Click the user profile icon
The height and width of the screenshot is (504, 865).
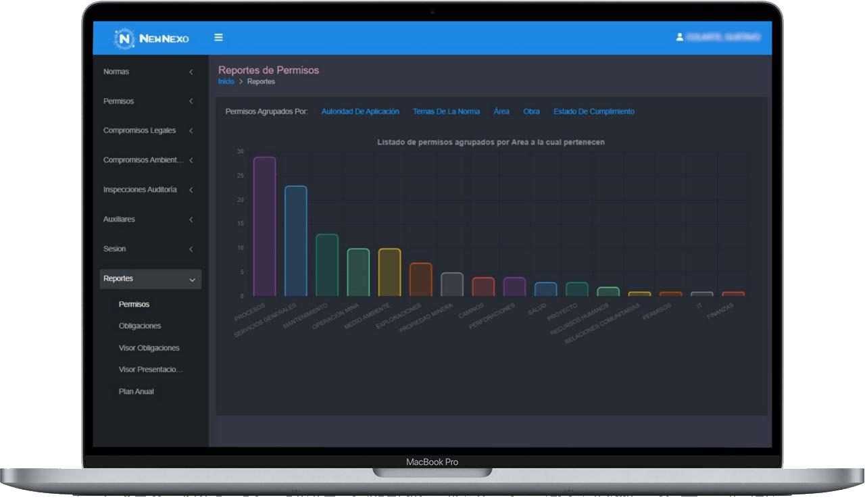click(680, 37)
